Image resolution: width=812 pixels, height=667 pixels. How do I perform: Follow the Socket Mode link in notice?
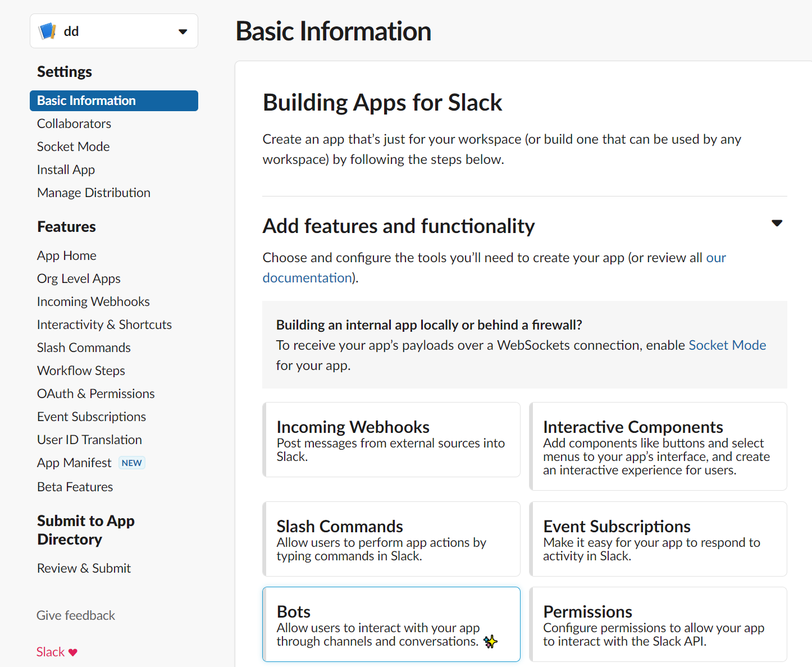click(x=727, y=345)
